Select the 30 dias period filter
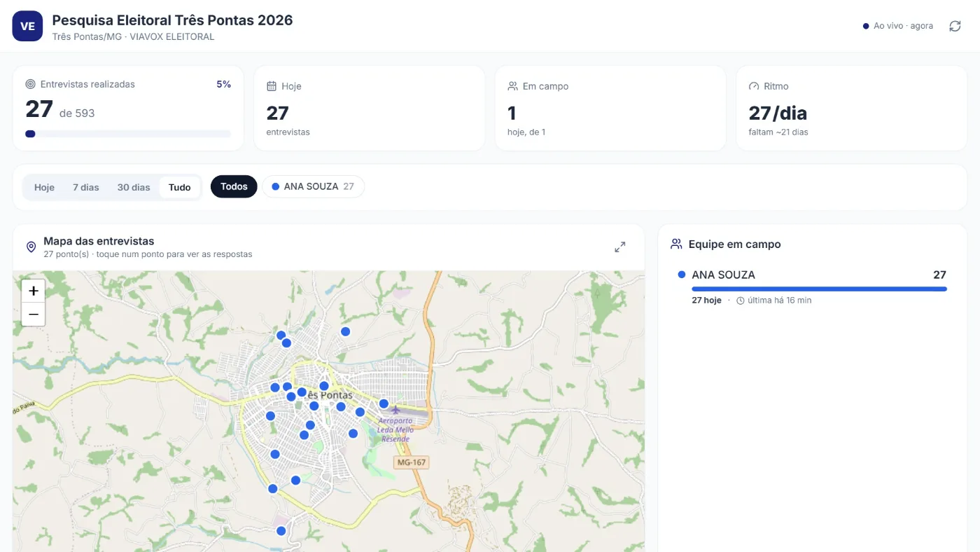The height and width of the screenshot is (552, 980). click(134, 187)
